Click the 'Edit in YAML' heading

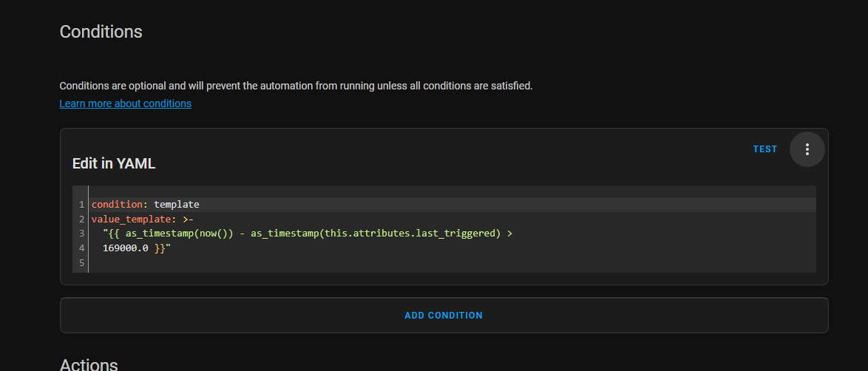114,163
